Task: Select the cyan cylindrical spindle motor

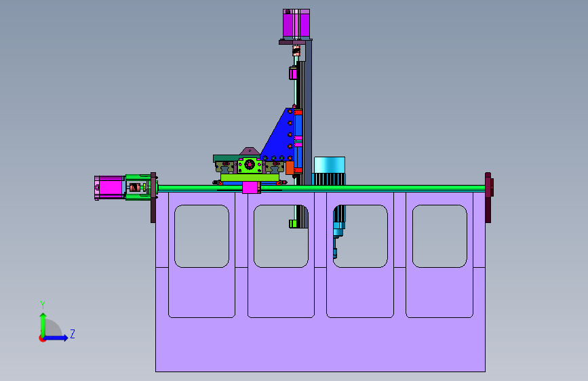Action: point(330,165)
